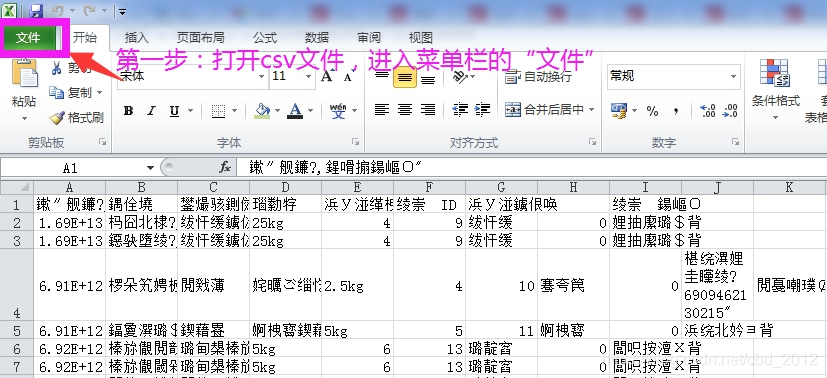Click the cell borders icon
Image resolution: width=827 pixels, height=378 pixels.
(x=218, y=111)
